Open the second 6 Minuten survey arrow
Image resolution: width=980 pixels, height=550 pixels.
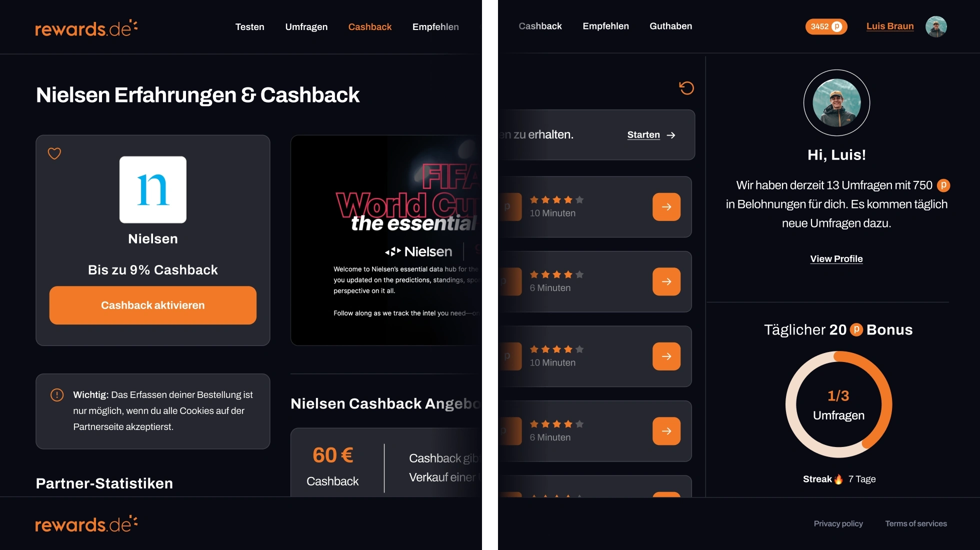666,431
